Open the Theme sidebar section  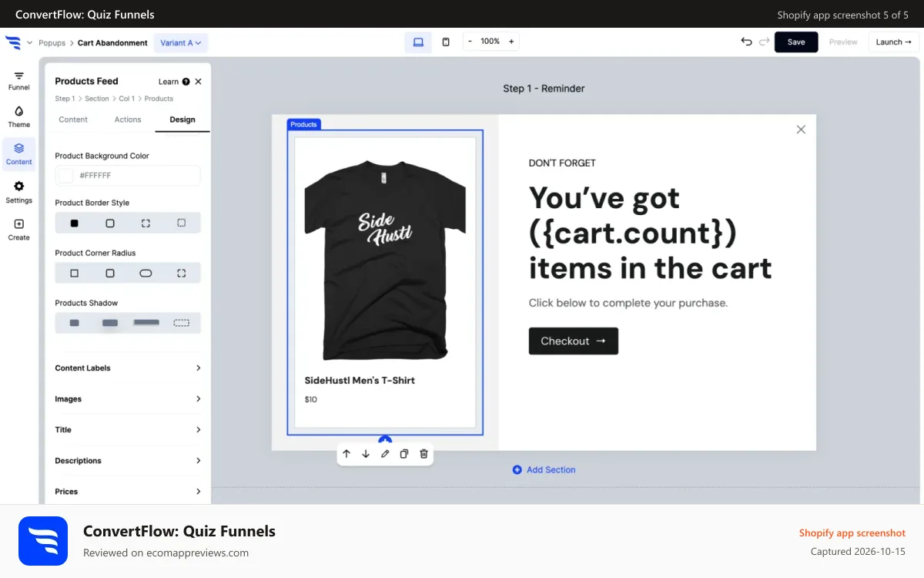coord(18,117)
